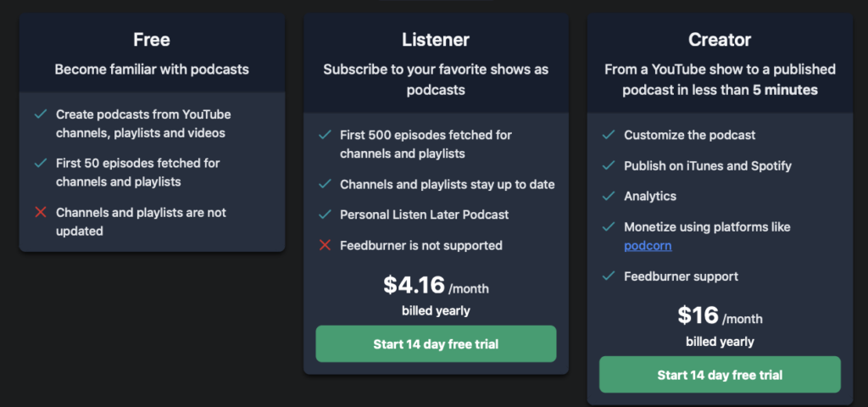Click the checkmark beside Customize the podcast
The height and width of the screenshot is (407, 868).
click(x=609, y=135)
